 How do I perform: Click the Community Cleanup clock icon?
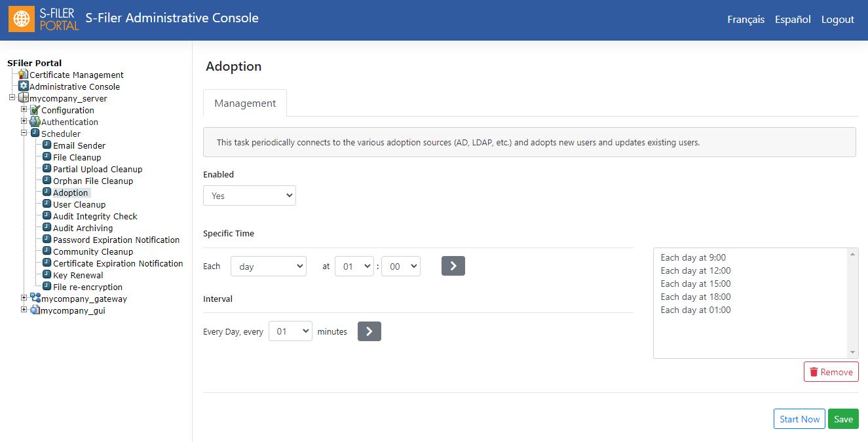(47, 251)
